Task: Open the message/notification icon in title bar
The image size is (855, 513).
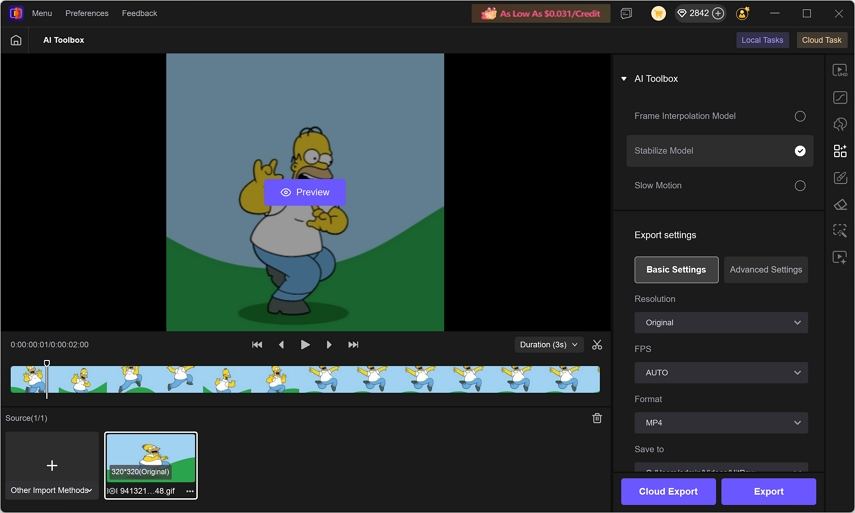Action: click(x=627, y=14)
